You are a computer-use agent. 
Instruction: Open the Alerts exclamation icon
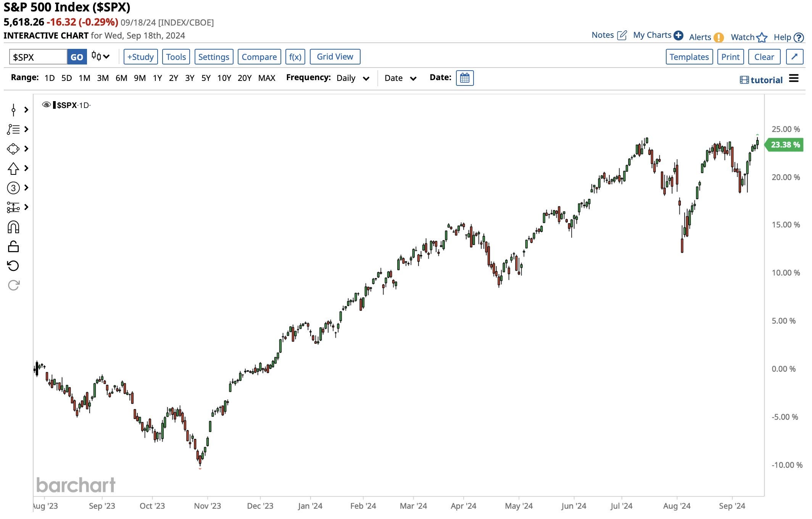[x=719, y=37]
